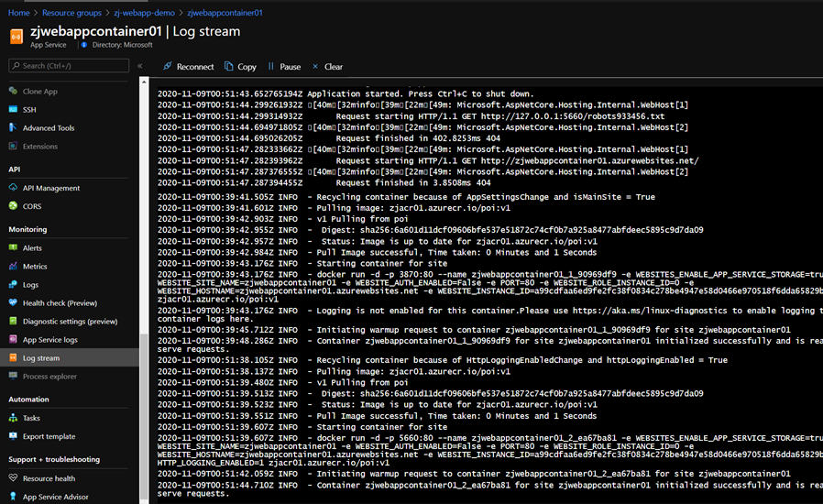Click the App Service resource icon in header
Viewport: 823px width, 504px height.
[16, 37]
